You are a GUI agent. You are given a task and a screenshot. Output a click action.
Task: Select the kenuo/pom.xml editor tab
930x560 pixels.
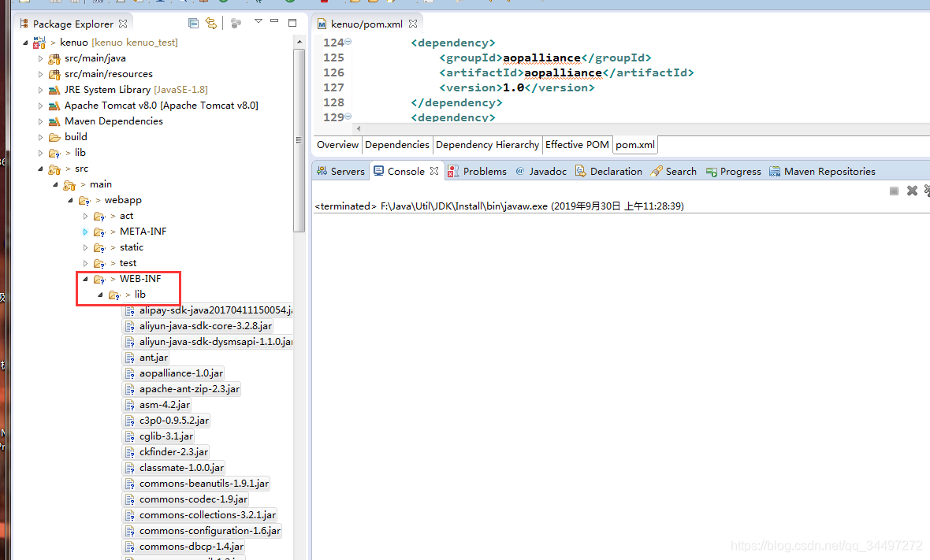(366, 24)
